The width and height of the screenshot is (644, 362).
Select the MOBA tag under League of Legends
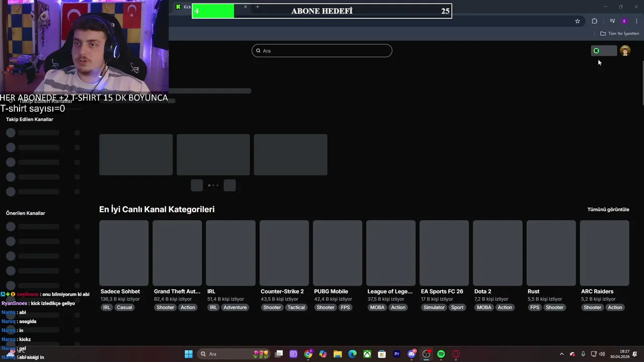(377, 308)
